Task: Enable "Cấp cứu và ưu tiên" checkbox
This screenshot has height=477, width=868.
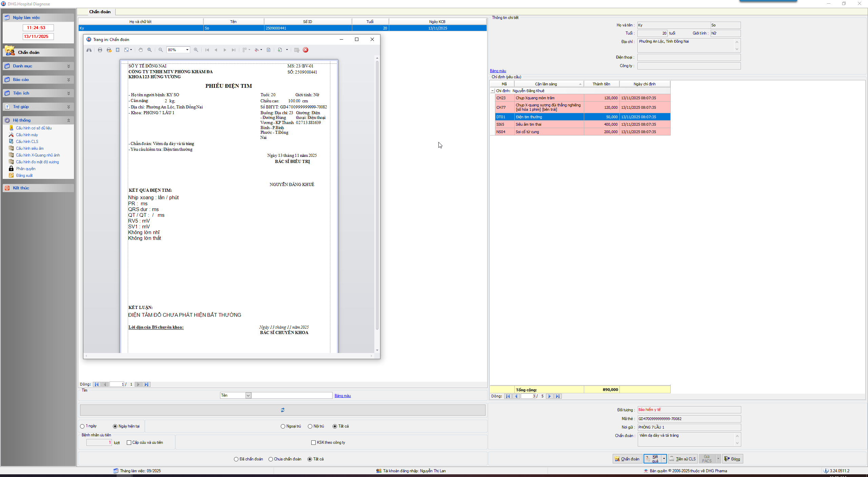Action: click(129, 442)
